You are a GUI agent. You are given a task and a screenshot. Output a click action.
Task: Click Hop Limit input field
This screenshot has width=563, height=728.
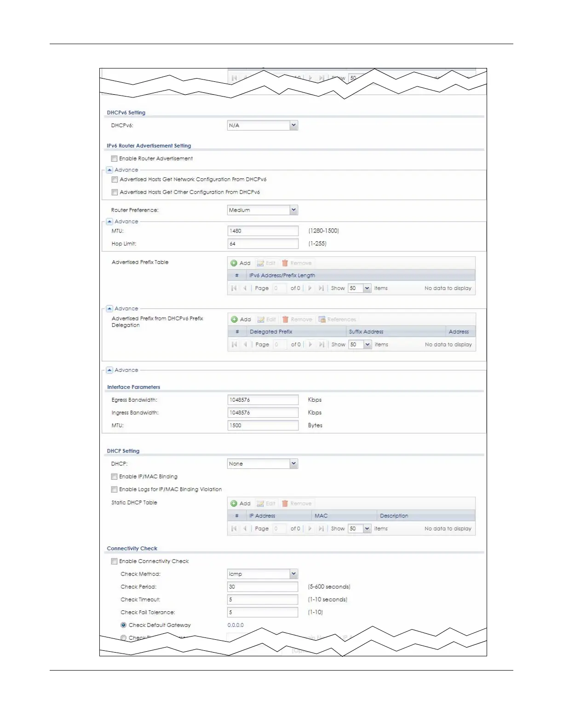263,244
